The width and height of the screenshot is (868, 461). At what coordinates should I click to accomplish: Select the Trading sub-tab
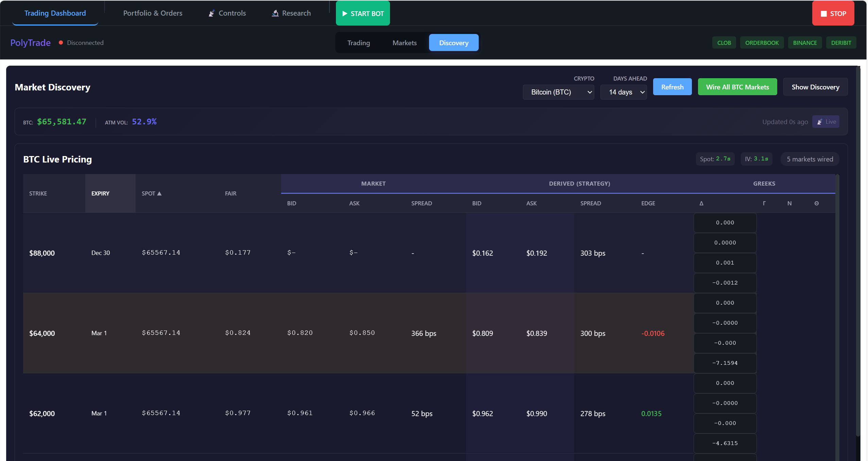[x=359, y=43]
